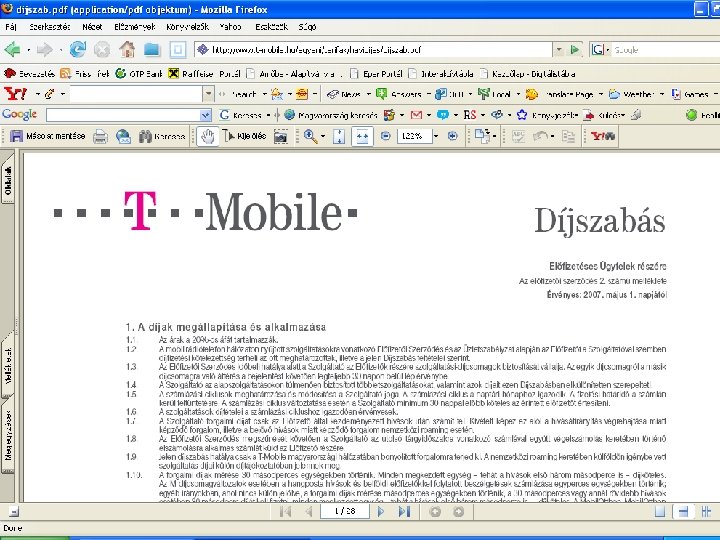The image size is (720, 540).
Task: Open the Bevezetés bookmark
Action: click(29, 73)
